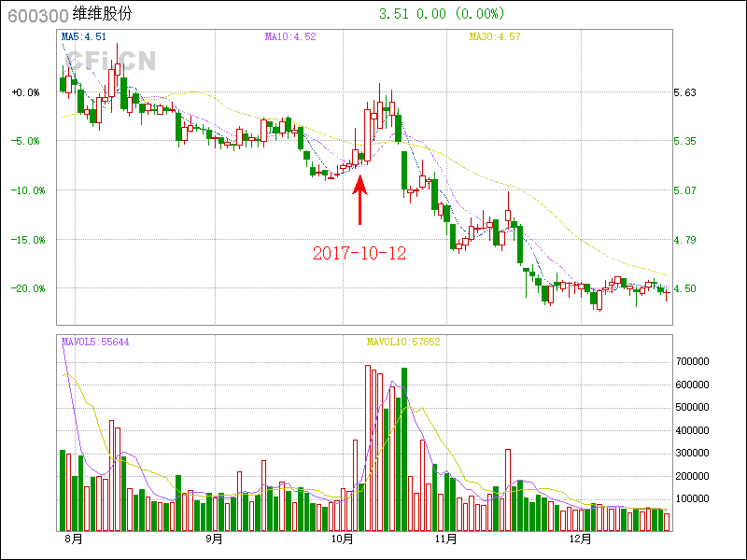Image resolution: width=747 pixels, height=560 pixels.
Task: Click the MA30:4.57 legend label
Action: (494, 37)
